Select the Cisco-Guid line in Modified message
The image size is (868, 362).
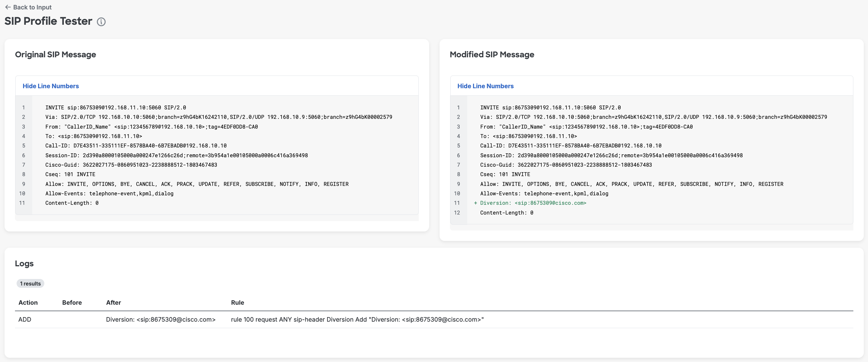tap(566, 165)
